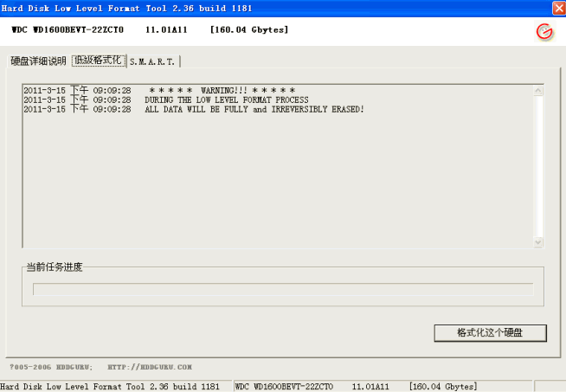This screenshot has height=392, width=566.
Task: Click the status bar application name segment
Action: pos(114,386)
